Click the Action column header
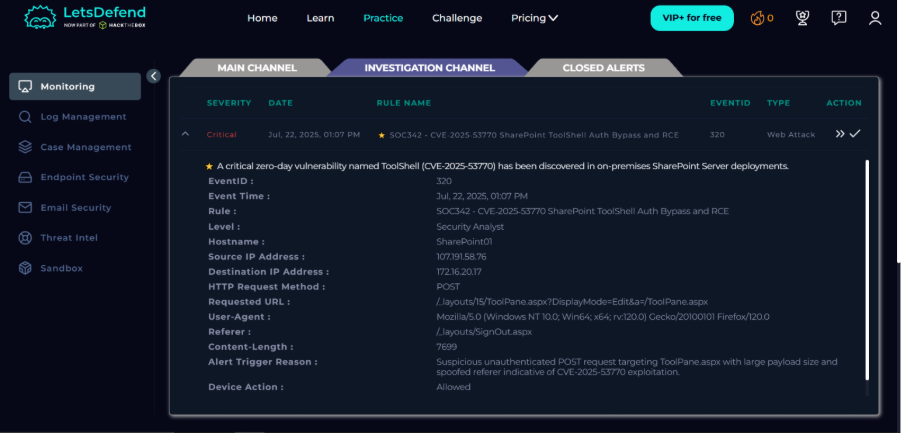 [844, 103]
